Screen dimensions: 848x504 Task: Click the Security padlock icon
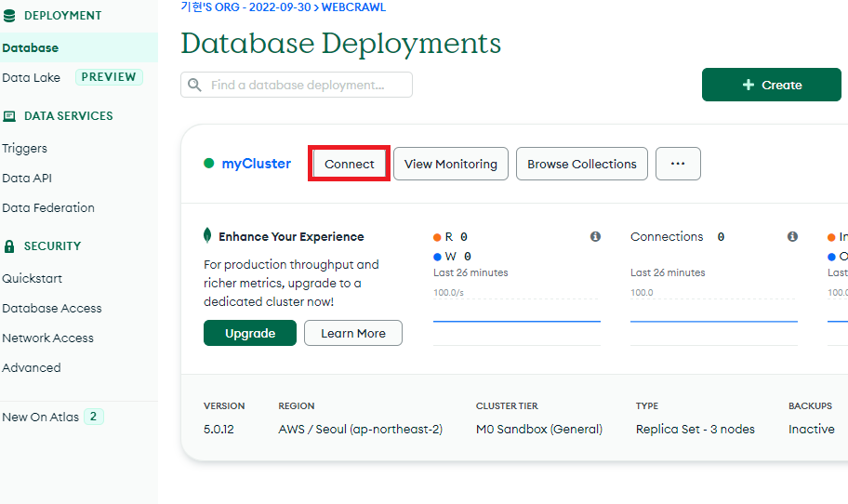9,246
